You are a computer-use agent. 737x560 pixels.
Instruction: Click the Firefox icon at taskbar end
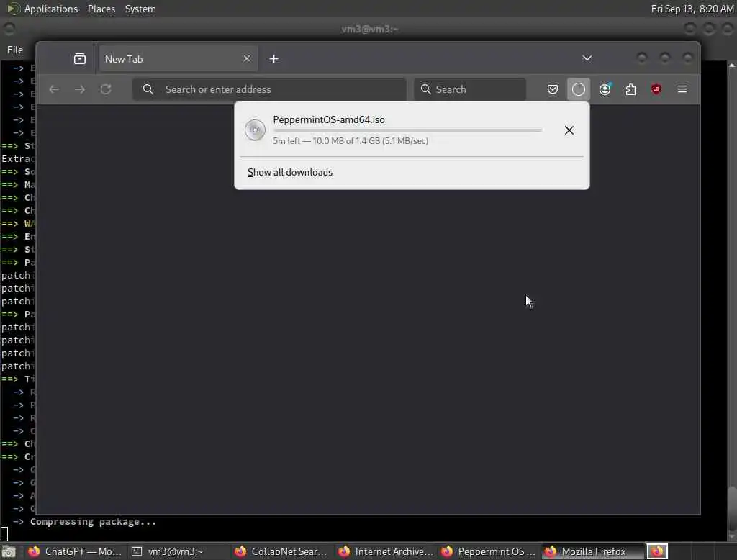point(656,551)
